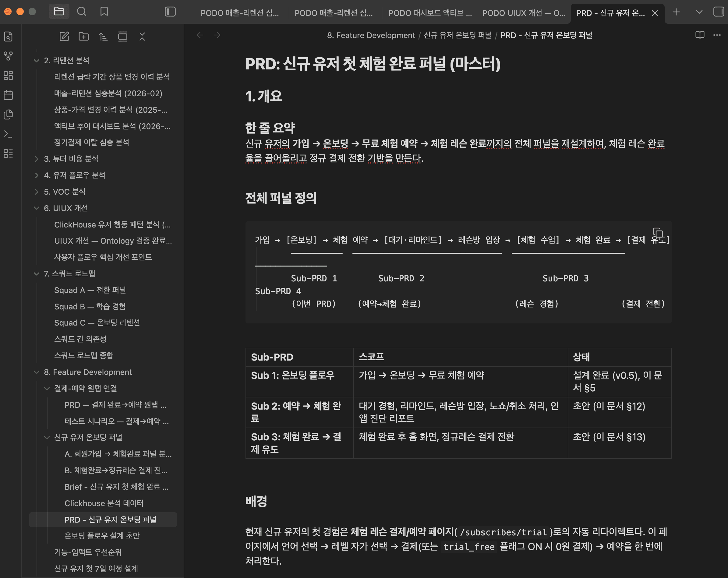This screenshot has width=728, height=578.
Task: Open the bookmarks icon in top bar
Action: coord(104,12)
